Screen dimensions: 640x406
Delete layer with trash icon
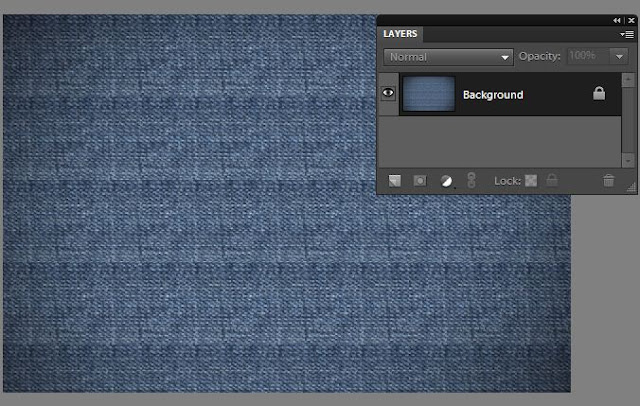(608, 180)
